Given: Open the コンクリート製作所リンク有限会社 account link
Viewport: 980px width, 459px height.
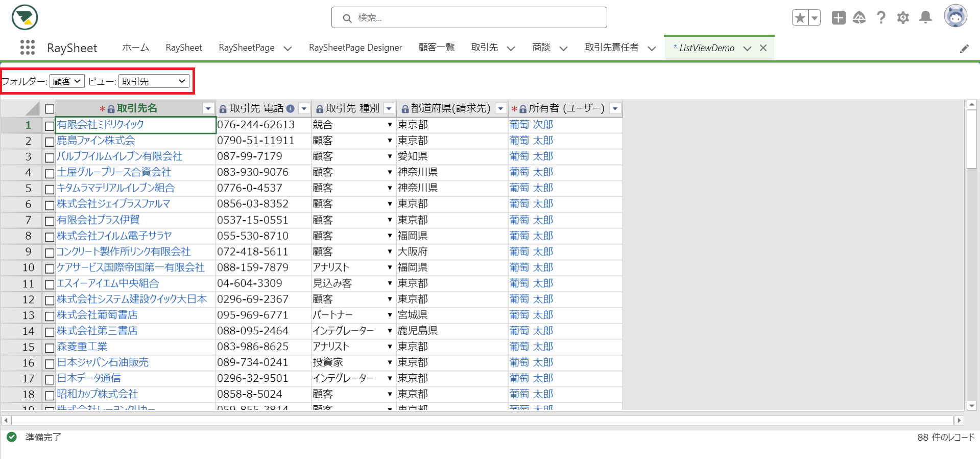Looking at the screenshot, I should click(x=124, y=251).
